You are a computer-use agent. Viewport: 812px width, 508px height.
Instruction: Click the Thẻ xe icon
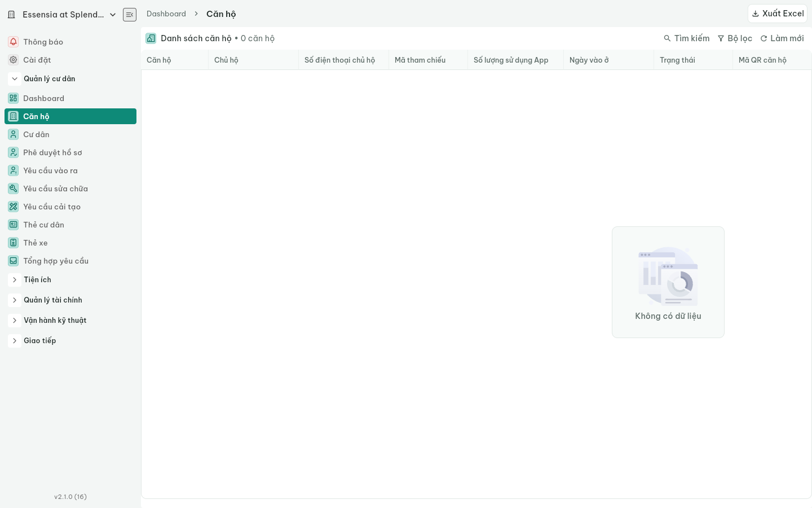(x=14, y=243)
